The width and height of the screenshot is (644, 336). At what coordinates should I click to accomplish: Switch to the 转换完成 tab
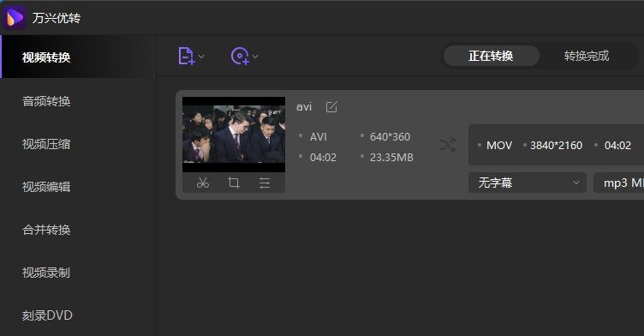tap(586, 56)
